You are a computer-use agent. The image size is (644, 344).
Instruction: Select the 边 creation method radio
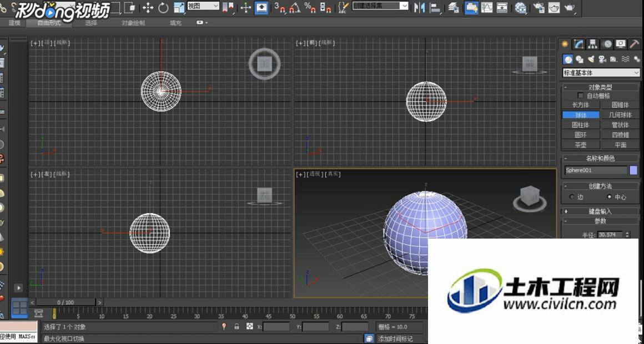pos(572,197)
